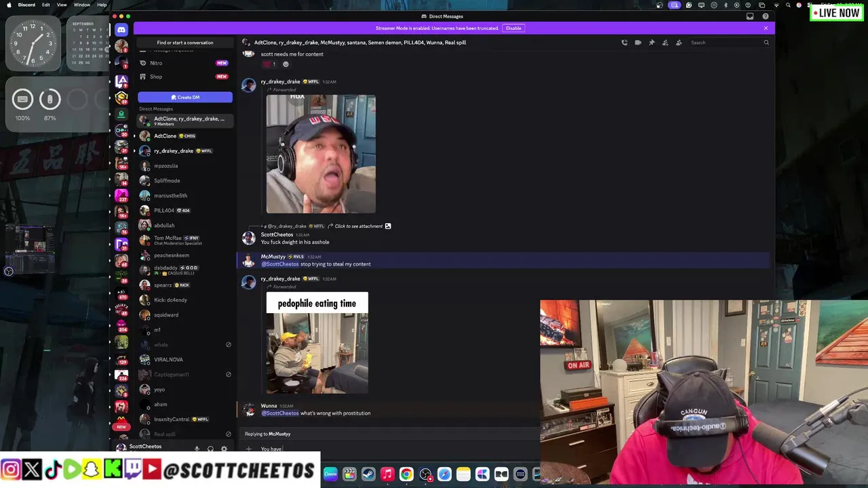
Task: Open DM with marcusthe5th
Action: (185, 196)
